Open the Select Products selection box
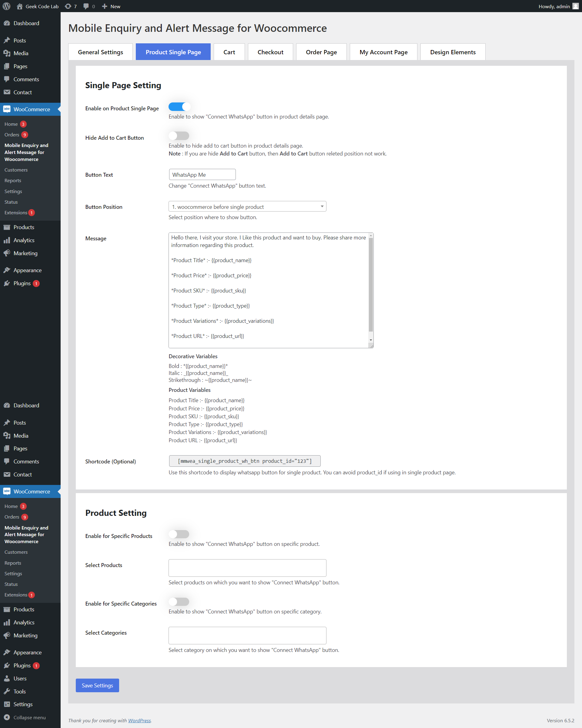 point(247,568)
